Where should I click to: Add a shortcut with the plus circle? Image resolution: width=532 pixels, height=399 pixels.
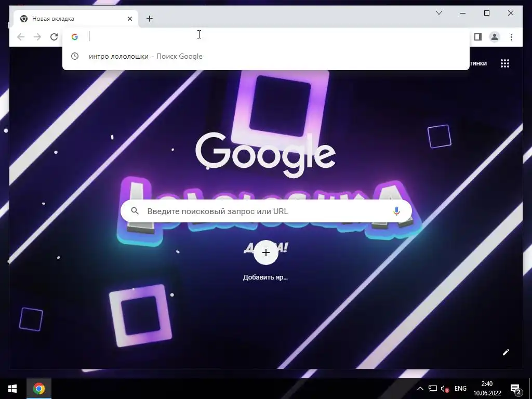tap(266, 252)
